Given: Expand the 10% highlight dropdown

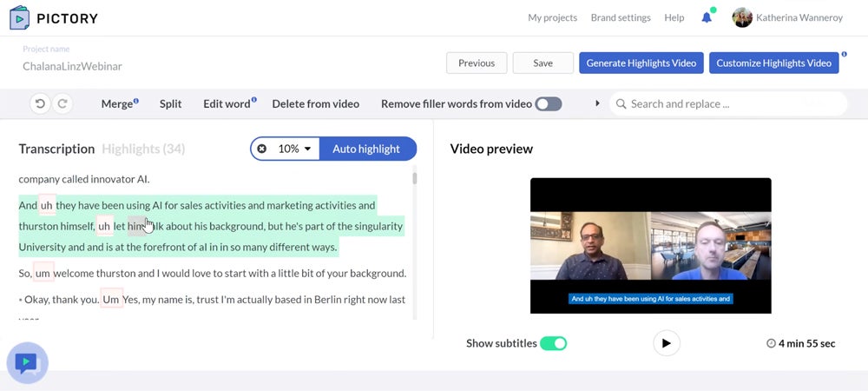Looking at the screenshot, I should (x=294, y=149).
